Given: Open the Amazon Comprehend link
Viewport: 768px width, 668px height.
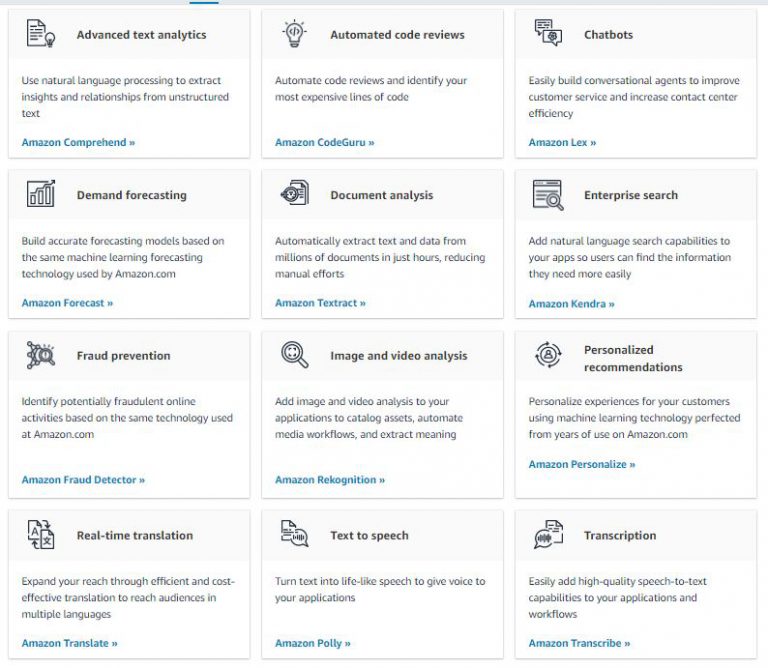Looking at the screenshot, I should click(x=78, y=143).
